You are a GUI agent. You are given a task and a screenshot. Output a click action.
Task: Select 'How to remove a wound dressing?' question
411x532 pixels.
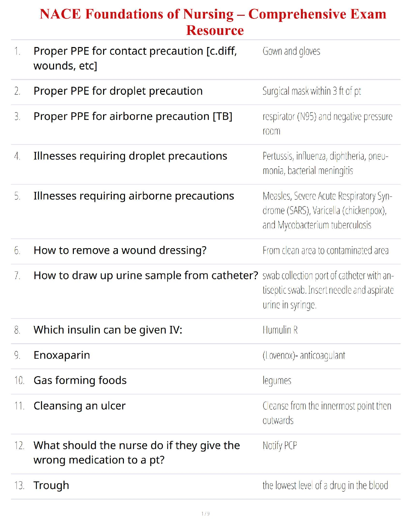[120, 251]
